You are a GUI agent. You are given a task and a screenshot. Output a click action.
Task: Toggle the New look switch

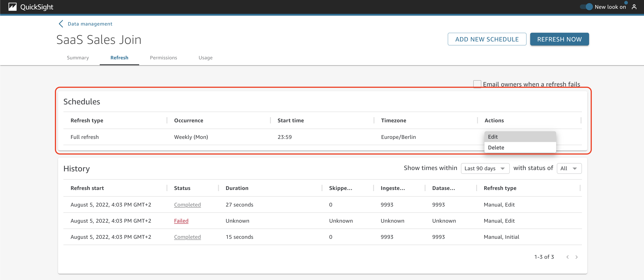pyautogui.click(x=586, y=7)
